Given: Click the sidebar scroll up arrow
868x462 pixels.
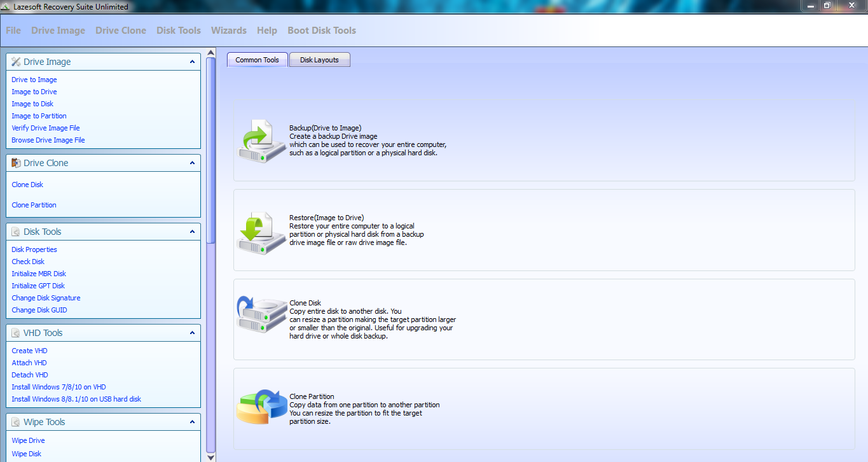Looking at the screenshot, I should 211,52.
